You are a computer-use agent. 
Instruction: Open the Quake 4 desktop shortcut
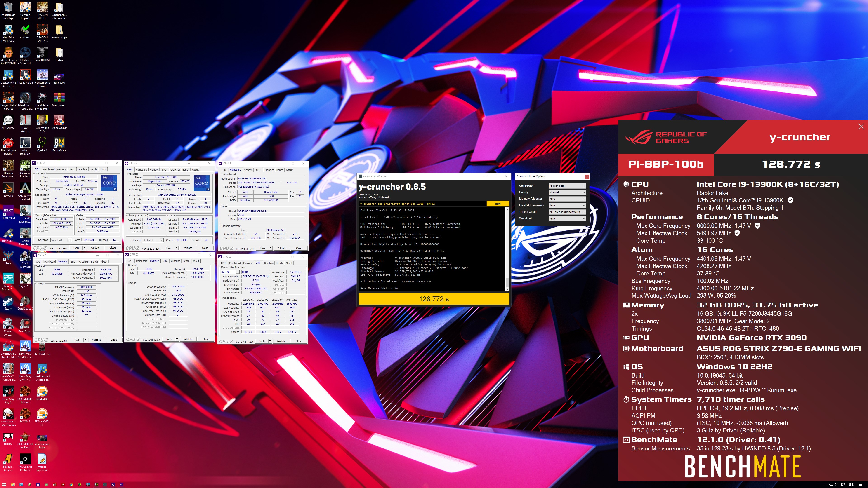click(42, 145)
